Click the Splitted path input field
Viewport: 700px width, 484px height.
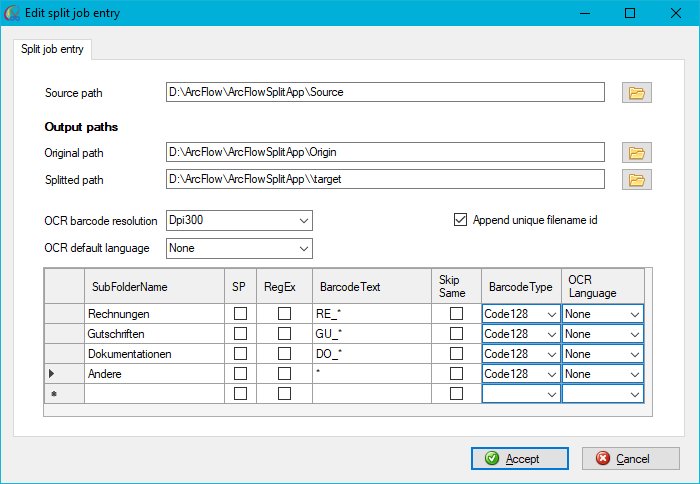click(x=385, y=179)
